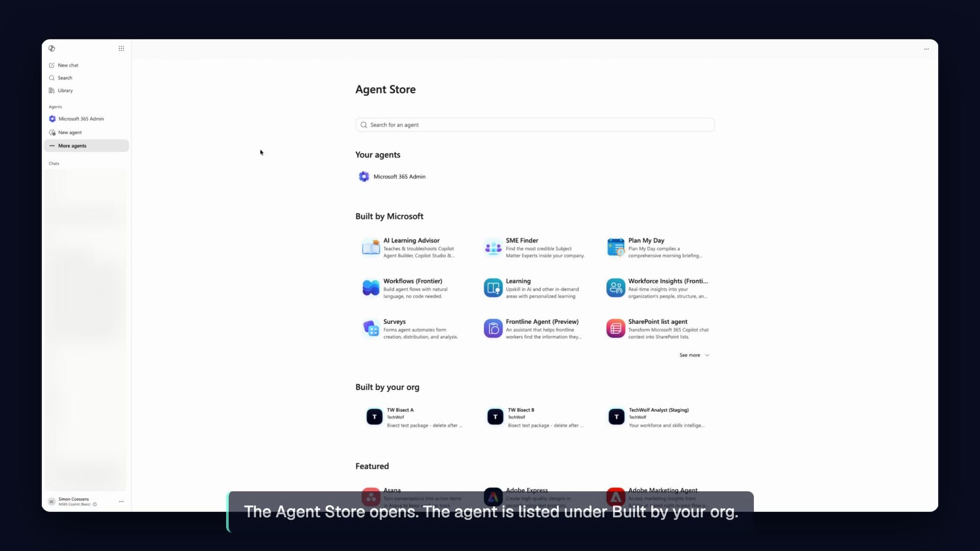Click the Frontline Agent (Preview) title
The height and width of the screenshot is (551, 980).
click(542, 322)
